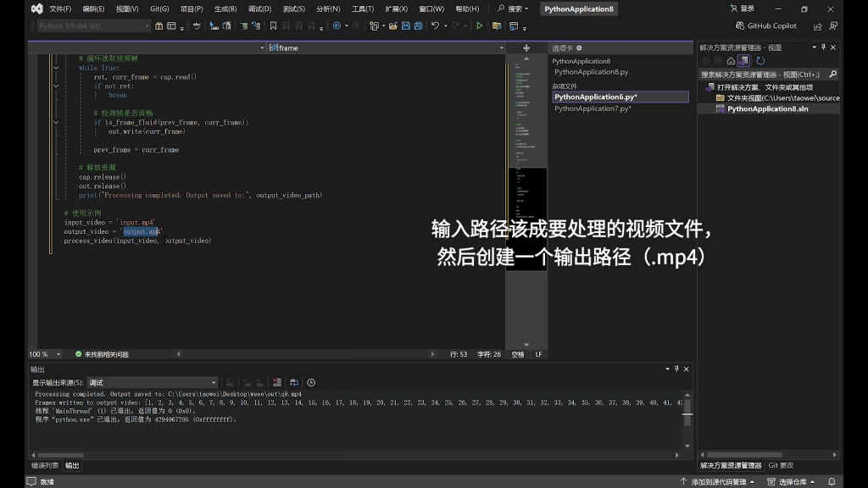The image size is (868, 488).
Task: Toggle the solution views switcher in Solution Explorer
Action: [743, 61]
